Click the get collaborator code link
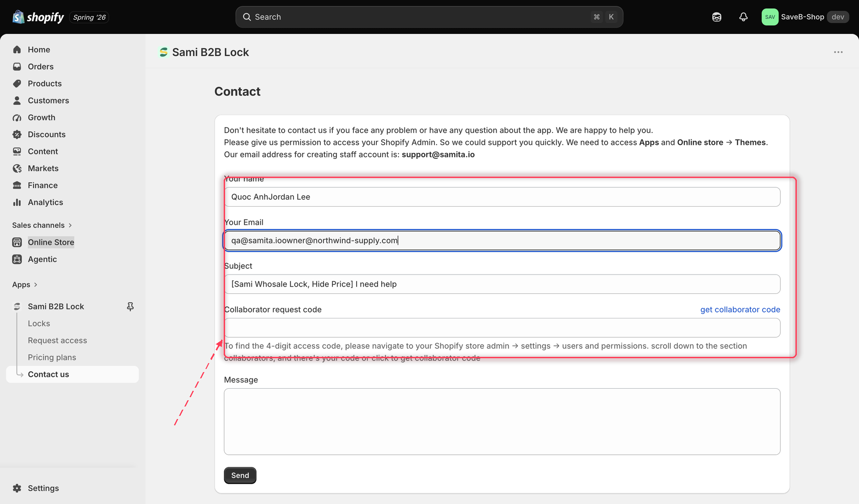 pos(740,309)
